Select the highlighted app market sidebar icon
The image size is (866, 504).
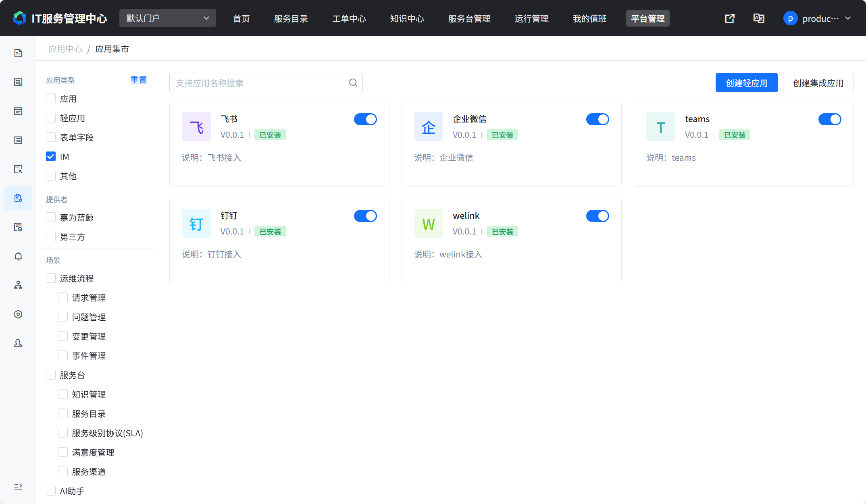[18, 198]
